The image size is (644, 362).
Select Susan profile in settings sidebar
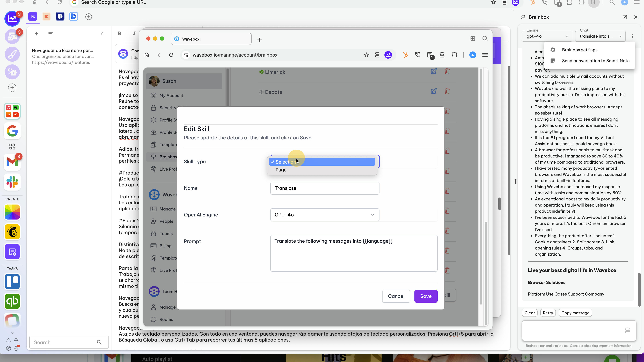point(184,81)
